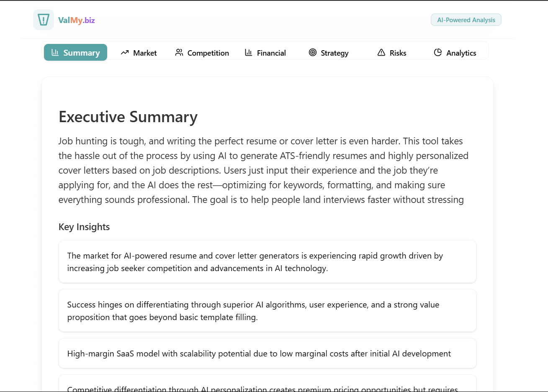The height and width of the screenshot is (392, 548).
Task: Select the superior AI algorithms insight card
Action: point(268,311)
